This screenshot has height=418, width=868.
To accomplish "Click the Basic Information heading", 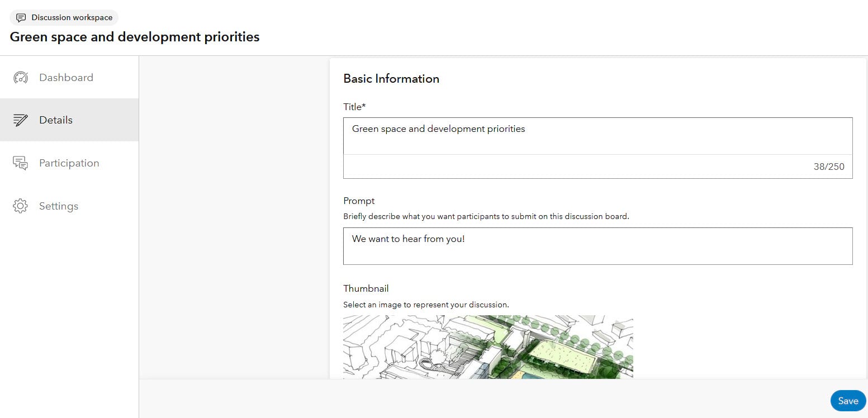I will click(x=391, y=79).
